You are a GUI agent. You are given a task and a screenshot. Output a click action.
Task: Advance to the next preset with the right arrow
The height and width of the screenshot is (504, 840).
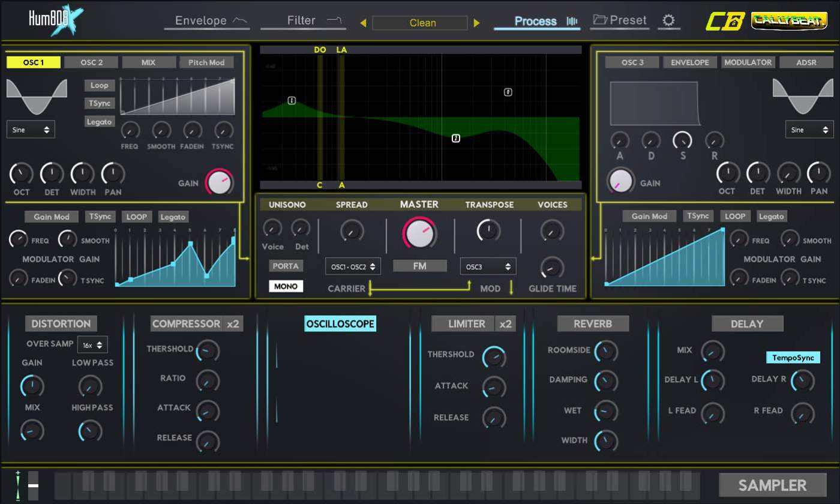tap(477, 23)
